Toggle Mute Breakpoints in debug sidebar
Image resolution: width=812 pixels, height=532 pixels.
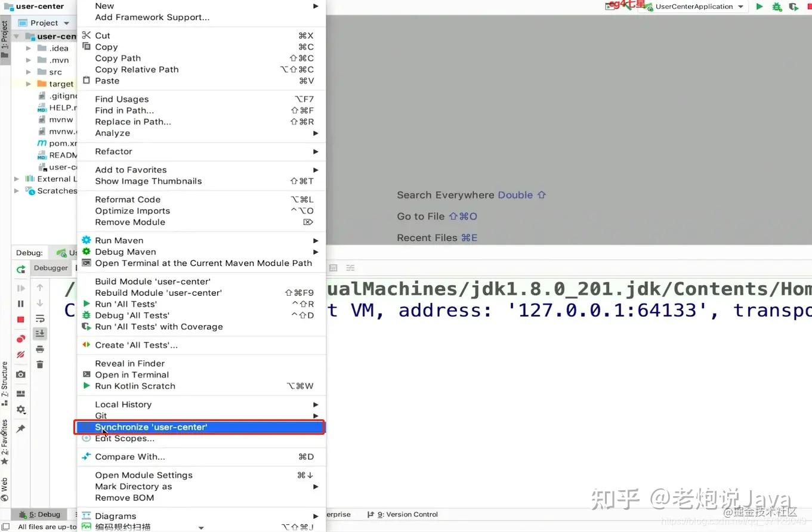(x=21, y=355)
